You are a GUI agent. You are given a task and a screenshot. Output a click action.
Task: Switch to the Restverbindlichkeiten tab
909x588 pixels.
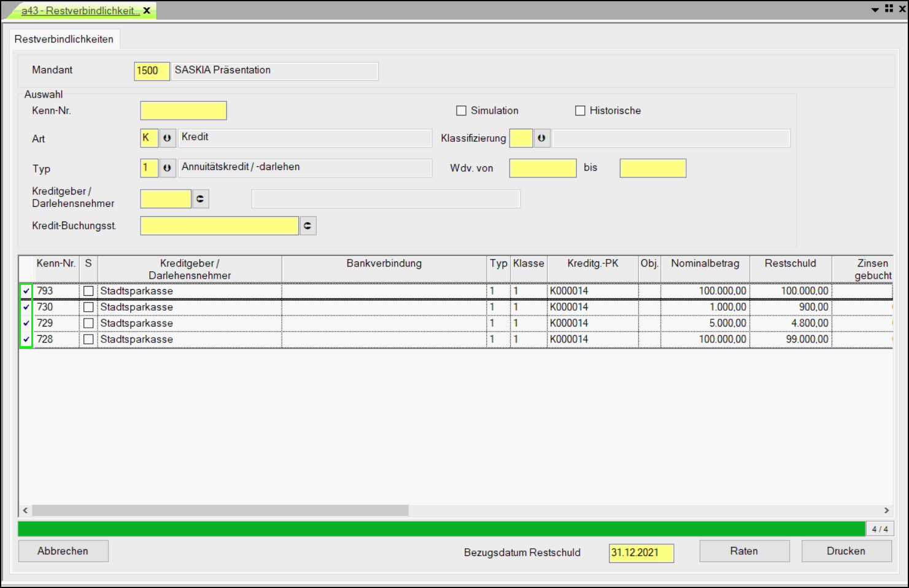(x=64, y=39)
